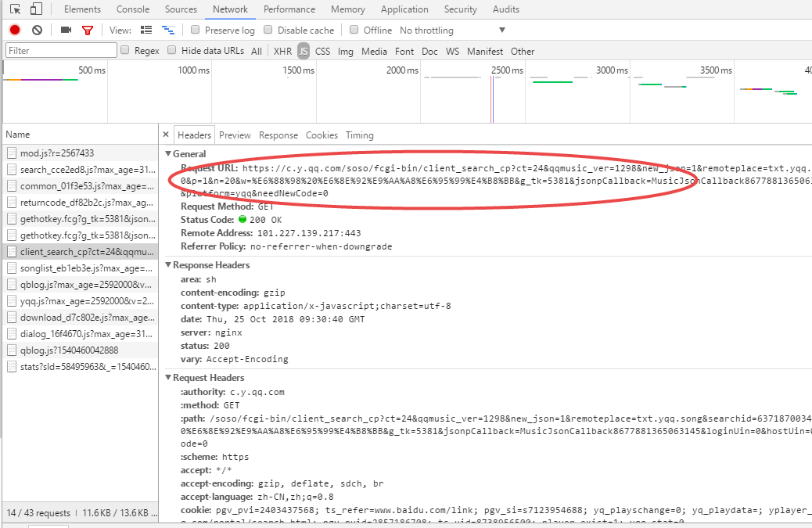Toggle the device toolbar icon

(x=36, y=9)
